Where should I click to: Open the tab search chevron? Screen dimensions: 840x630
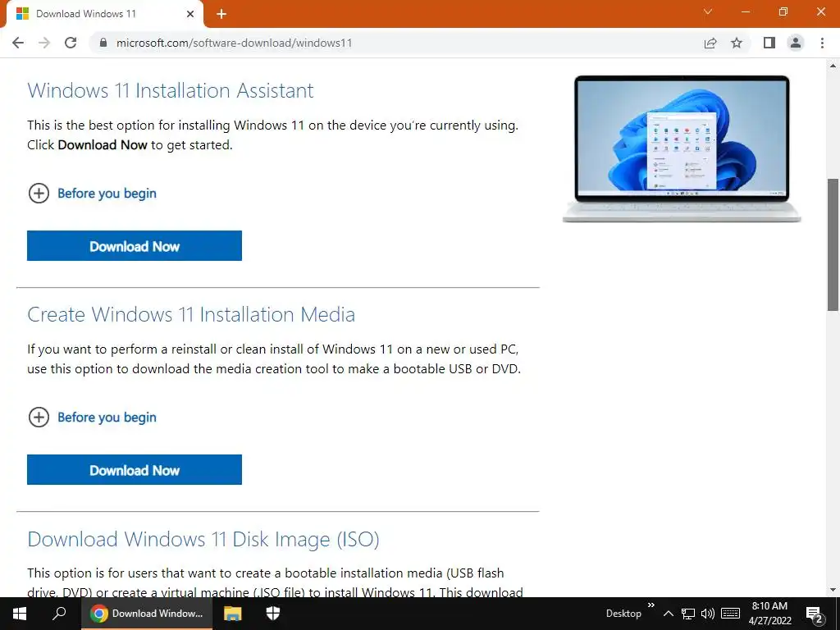point(708,11)
